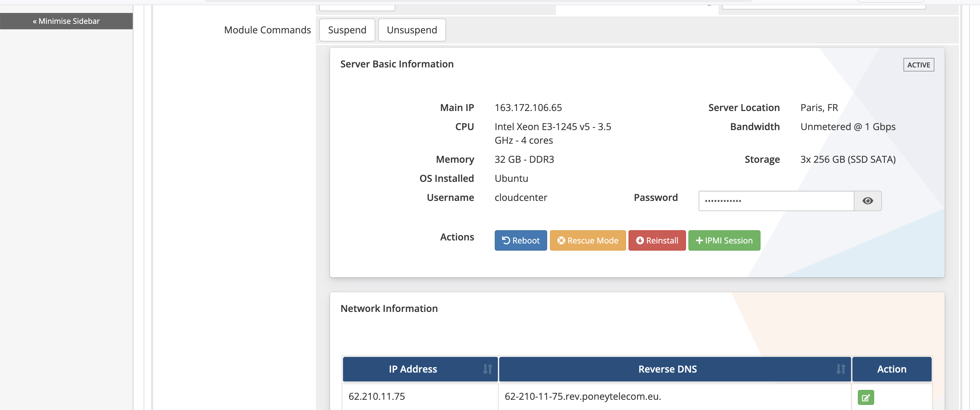
Task: Click the poneytelecom.eu reverse DNS entry
Action: pos(583,396)
